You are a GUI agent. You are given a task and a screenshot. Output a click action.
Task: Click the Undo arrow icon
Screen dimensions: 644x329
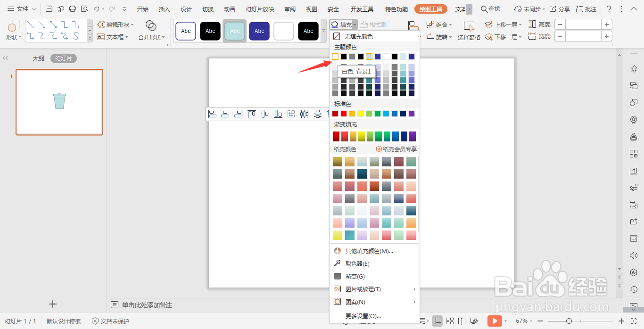(x=96, y=9)
